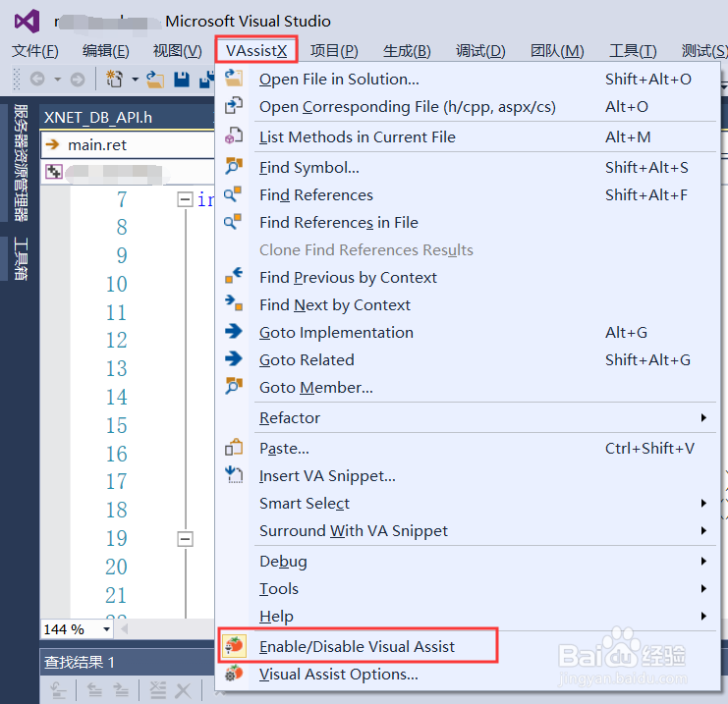Select Open File in Solution... menu entry

coord(468,79)
